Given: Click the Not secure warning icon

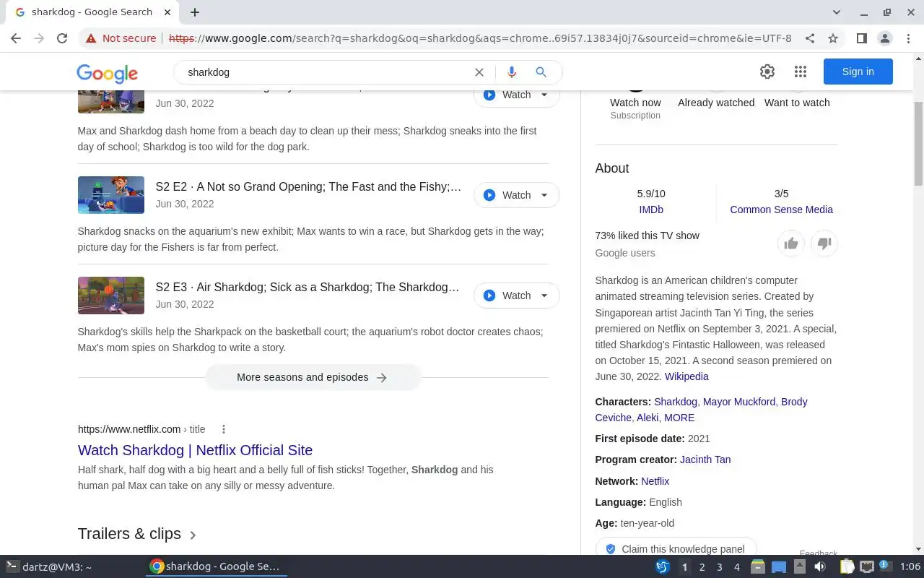Looking at the screenshot, I should [91, 38].
